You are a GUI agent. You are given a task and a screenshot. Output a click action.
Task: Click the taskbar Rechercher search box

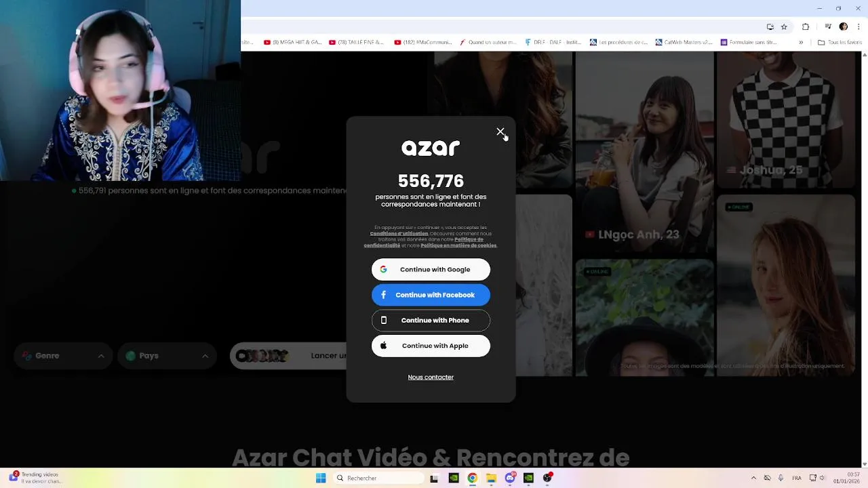(379, 478)
